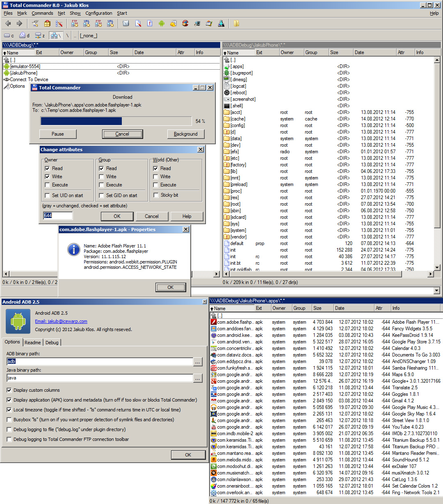Open the Commands menu
This screenshot has width=443, height=504.
(x=42, y=13)
